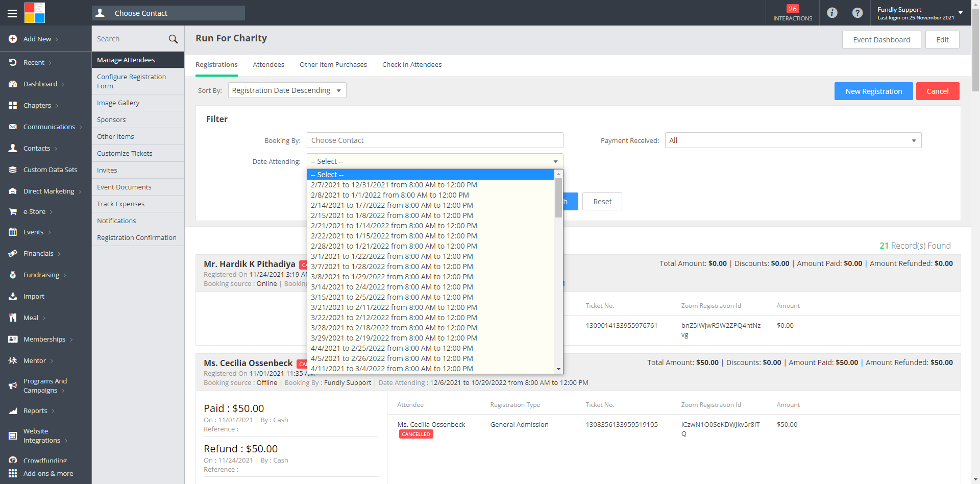Switch to the Registrations tab

click(216, 64)
